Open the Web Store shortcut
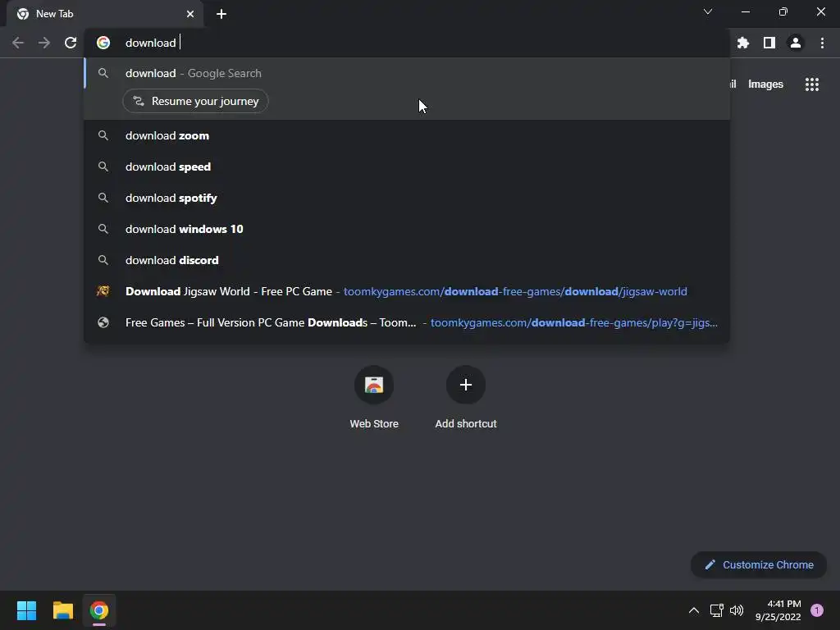The height and width of the screenshot is (630, 840). [374, 398]
